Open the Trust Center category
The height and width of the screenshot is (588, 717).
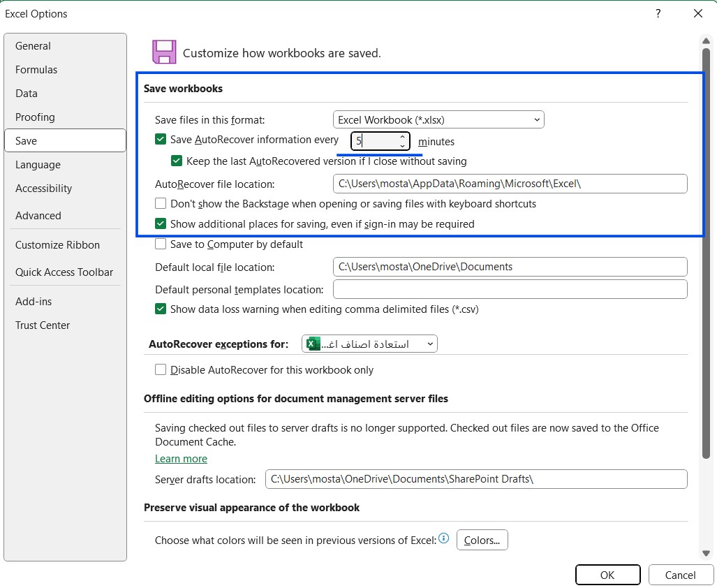point(43,325)
